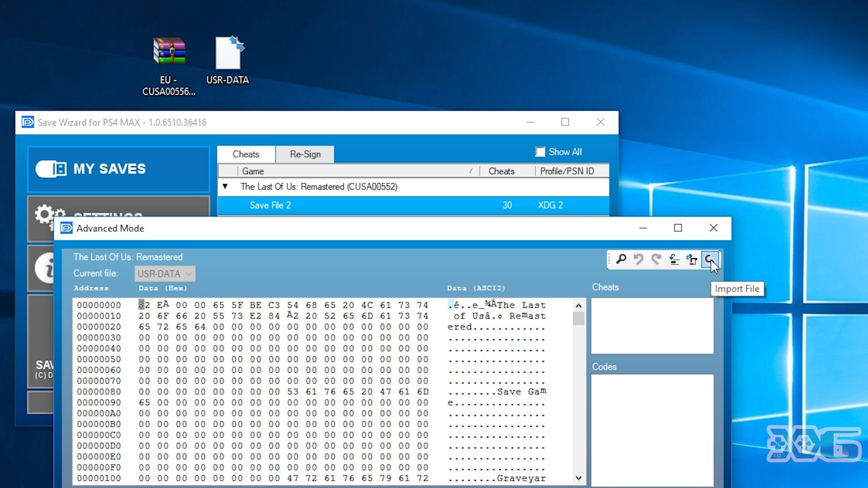The image size is (868, 488).
Task: Select the Re-Sign tab in Save Wizard
Action: [x=305, y=154]
